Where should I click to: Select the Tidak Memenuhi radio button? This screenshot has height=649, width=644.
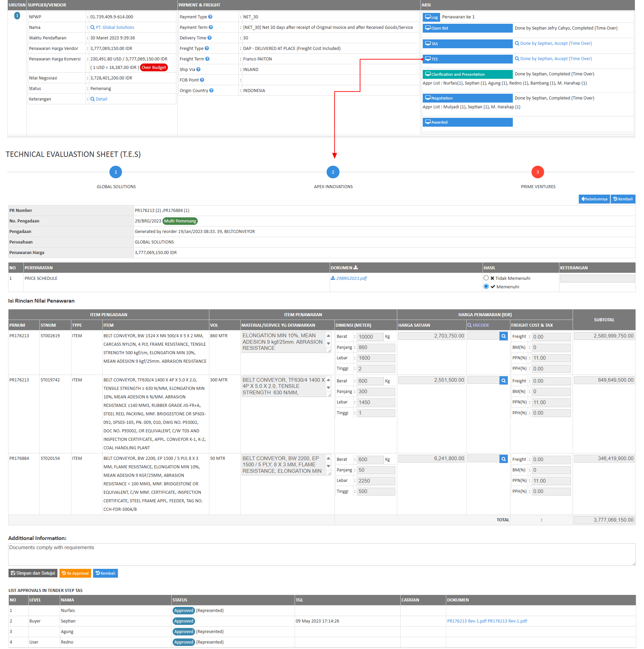tap(486, 278)
